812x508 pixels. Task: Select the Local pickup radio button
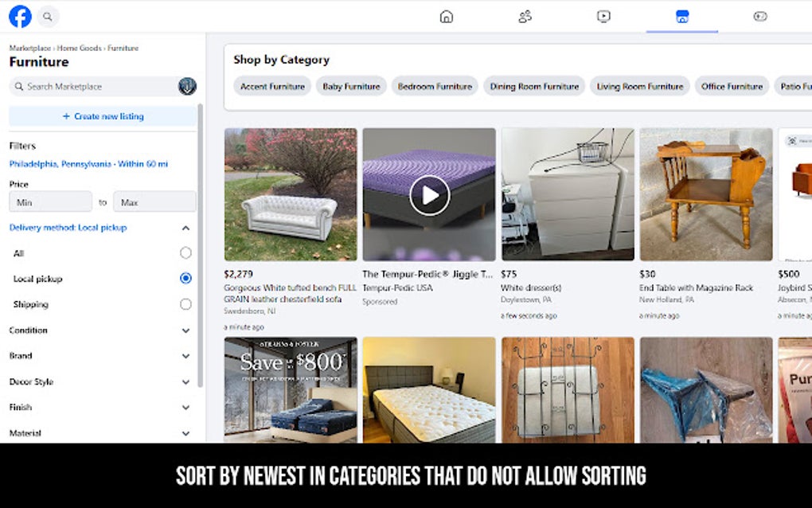click(185, 278)
